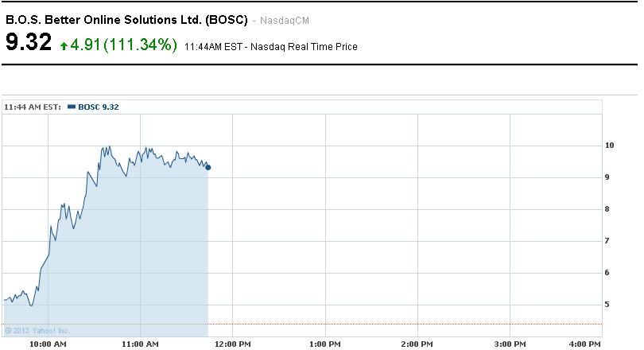Viewport: 644px width, 350px height.
Task: Click the blue endpoint dot on chart line
Action: [208, 167]
